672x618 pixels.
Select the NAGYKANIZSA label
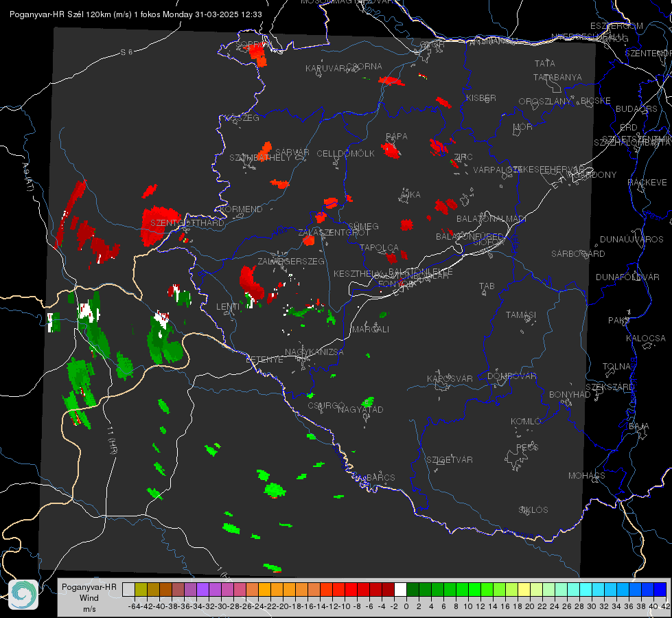tap(314, 352)
